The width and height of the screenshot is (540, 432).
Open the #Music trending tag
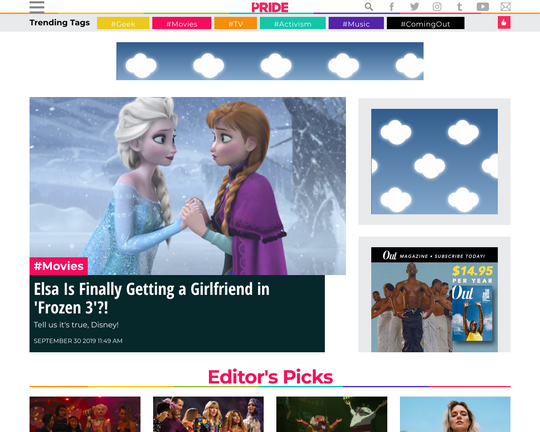[356, 23]
